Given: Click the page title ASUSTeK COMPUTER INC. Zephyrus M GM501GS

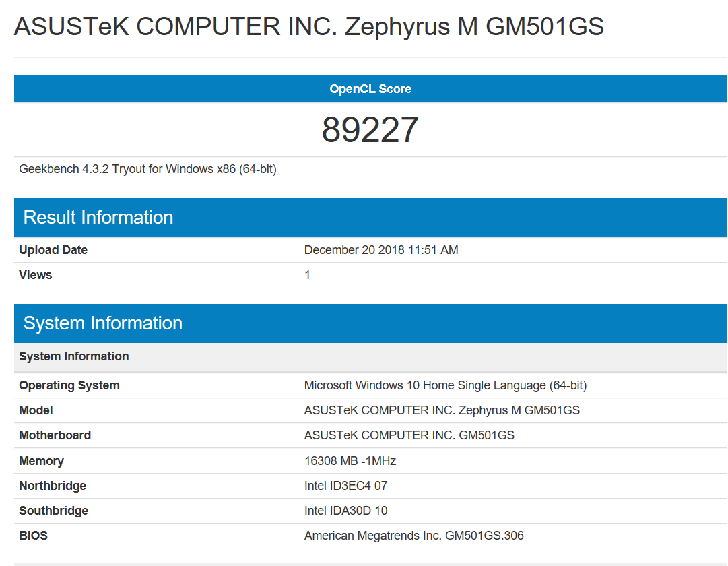Looking at the screenshot, I should point(308,26).
